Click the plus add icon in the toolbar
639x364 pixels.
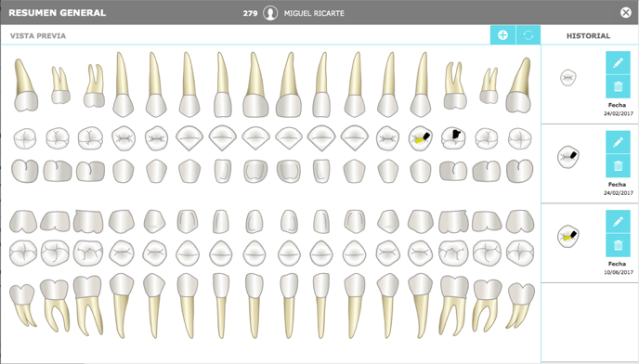pyautogui.click(x=502, y=35)
